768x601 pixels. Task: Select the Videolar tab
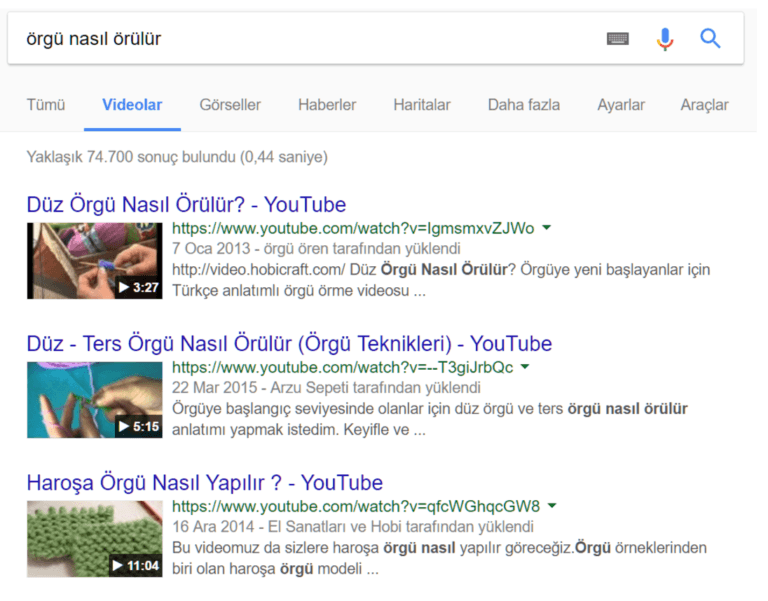[x=134, y=106]
